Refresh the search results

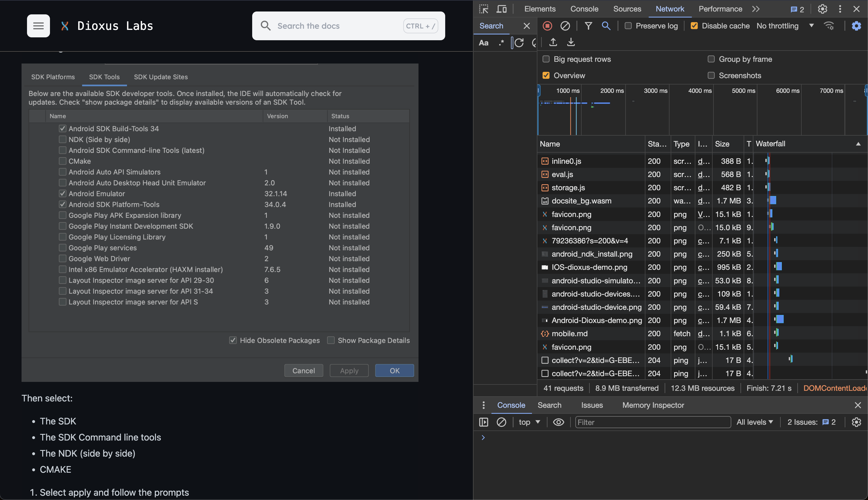tap(519, 43)
